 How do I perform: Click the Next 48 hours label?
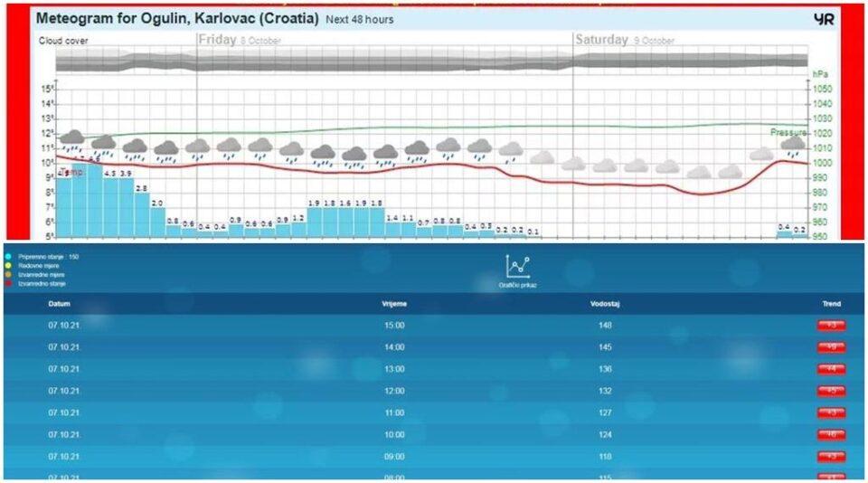click(360, 19)
